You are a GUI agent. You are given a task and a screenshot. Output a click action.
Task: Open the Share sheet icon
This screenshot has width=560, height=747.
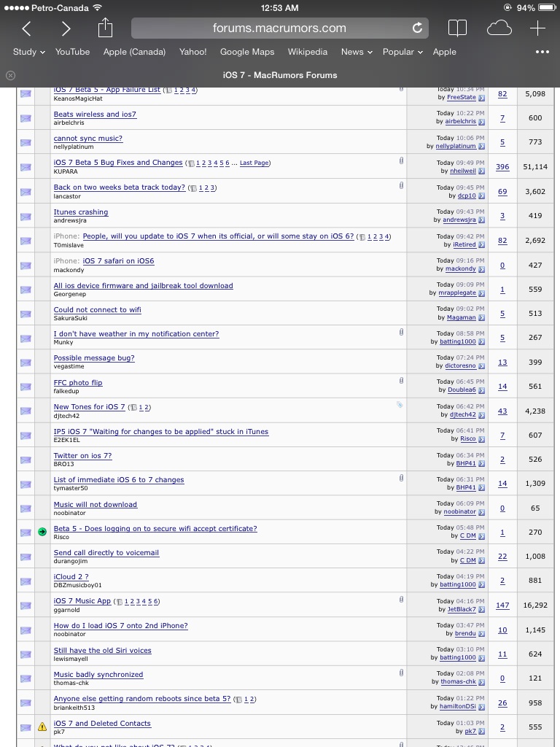[x=105, y=28]
